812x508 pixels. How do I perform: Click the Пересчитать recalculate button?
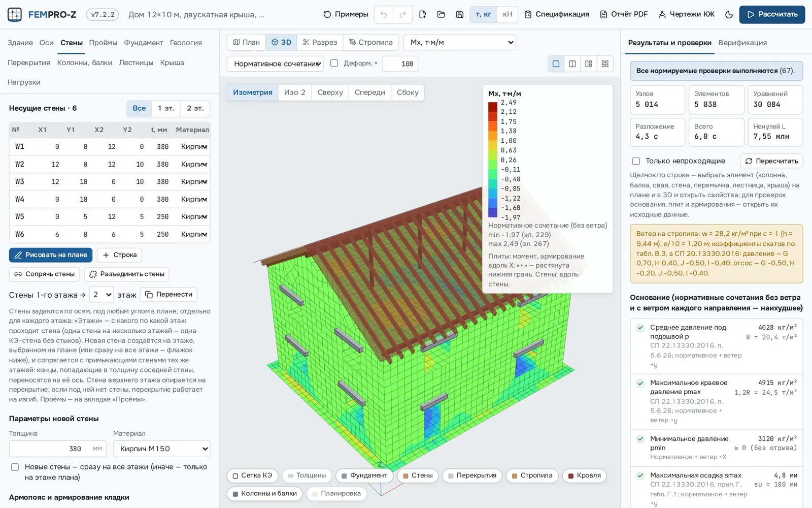[771, 161]
